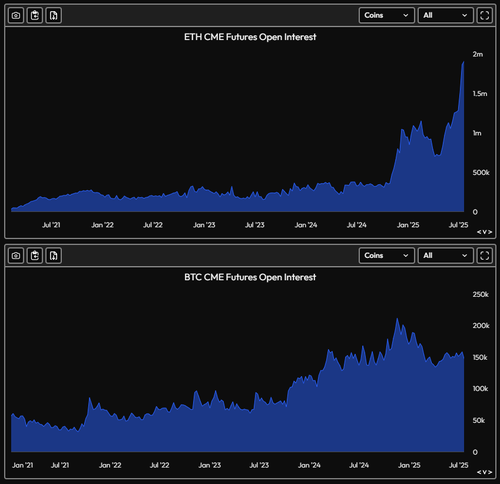The width and height of the screenshot is (500, 484).
Task: Open the All time-range dropdown on BTC chart
Action: click(446, 256)
